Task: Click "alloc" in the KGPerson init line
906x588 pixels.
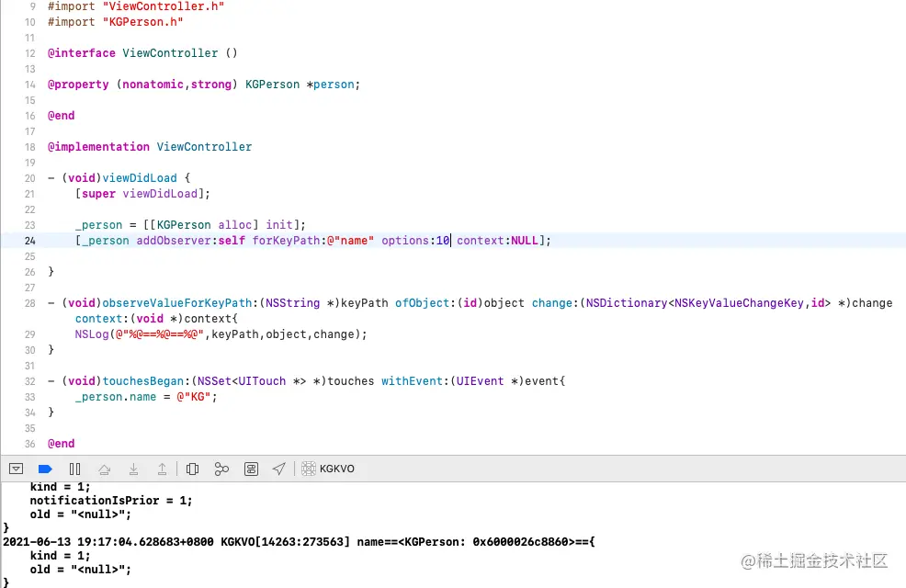Action: [x=234, y=225]
